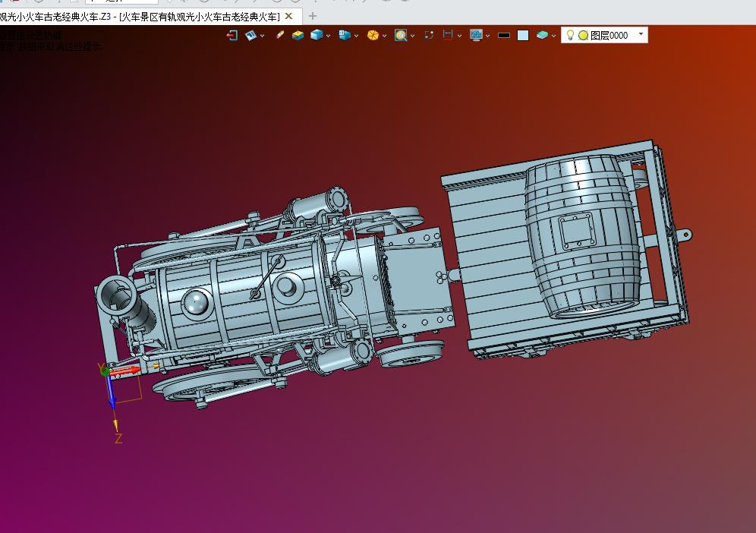Click the shaded blue cube display icon
The height and width of the screenshot is (533, 756).
[x=317, y=35]
